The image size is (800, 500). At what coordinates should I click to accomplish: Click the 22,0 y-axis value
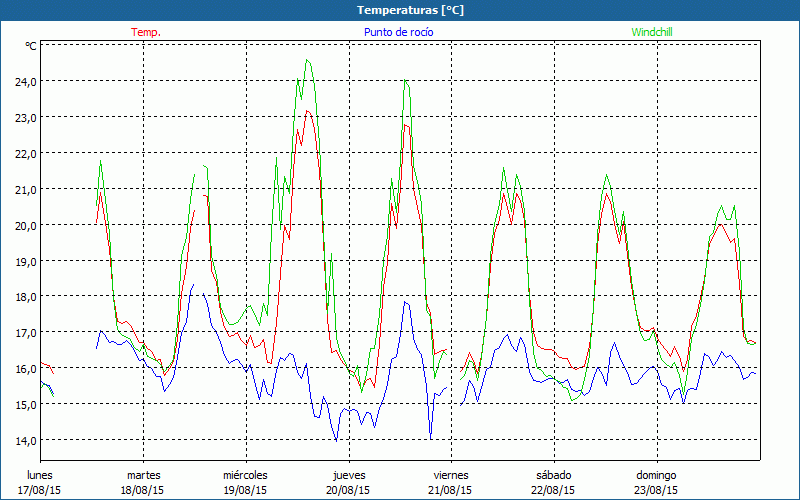(23, 153)
